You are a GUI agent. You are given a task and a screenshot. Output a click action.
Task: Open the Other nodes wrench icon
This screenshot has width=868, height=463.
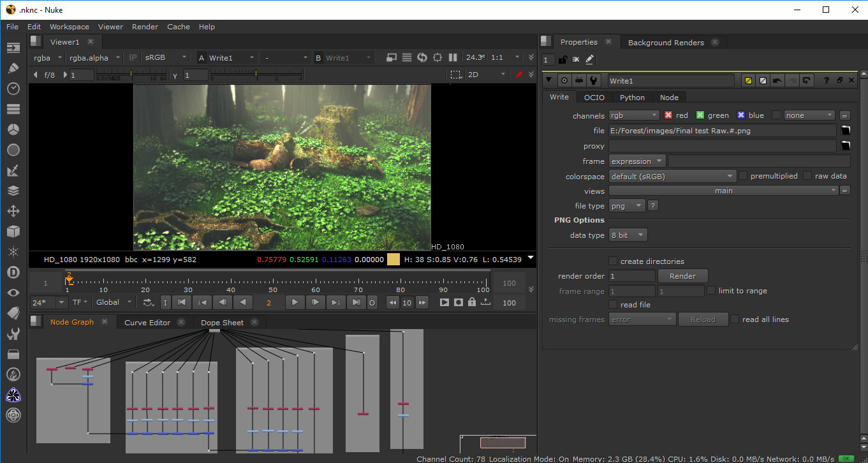(13, 334)
